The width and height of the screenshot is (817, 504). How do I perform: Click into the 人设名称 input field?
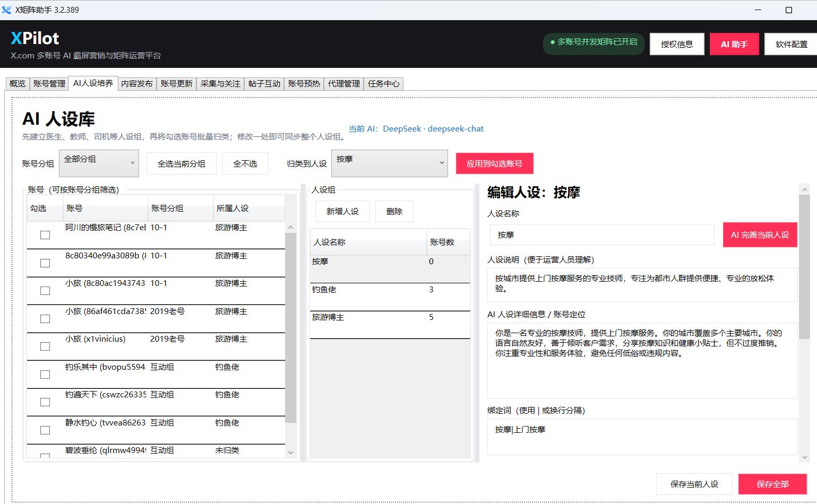(602, 234)
